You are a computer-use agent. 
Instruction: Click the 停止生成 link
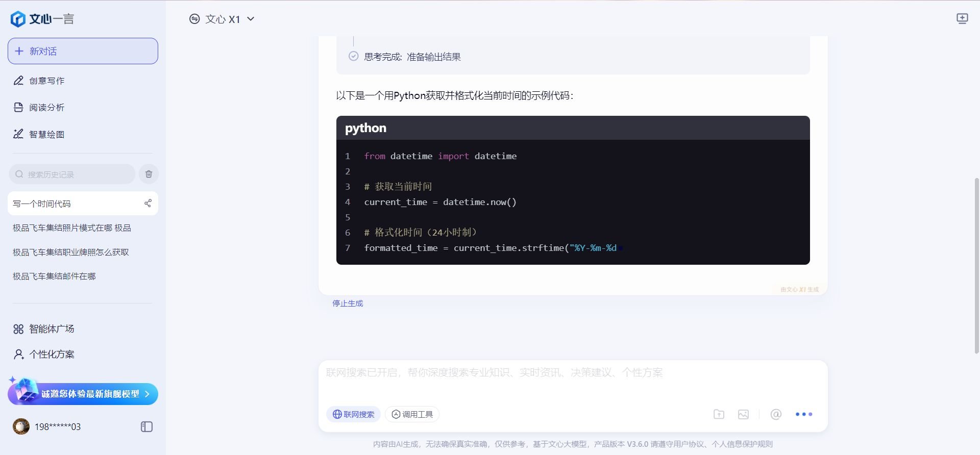348,304
